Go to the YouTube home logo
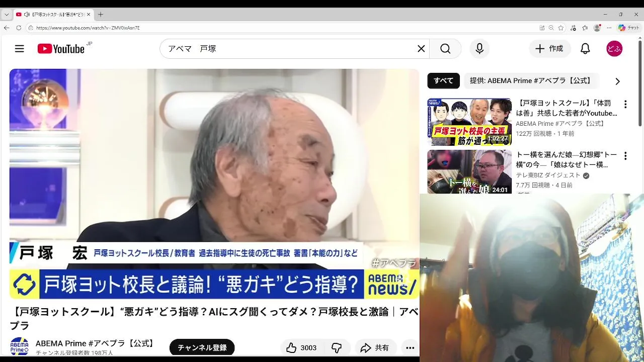644x362 pixels. (61, 49)
